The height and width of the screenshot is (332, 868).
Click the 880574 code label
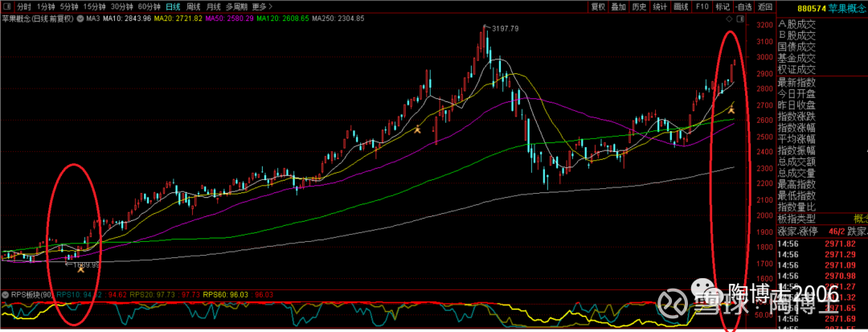(812, 8)
